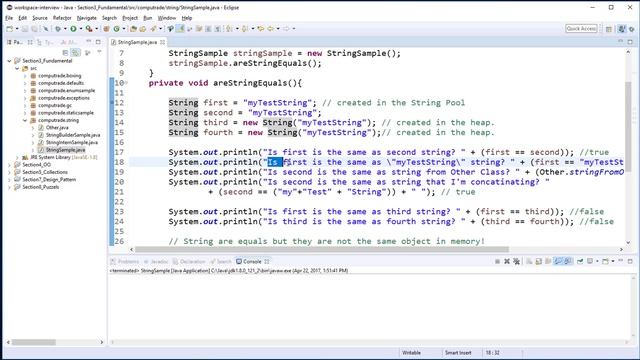Open the Source menu
640x360 pixels.
40,18
